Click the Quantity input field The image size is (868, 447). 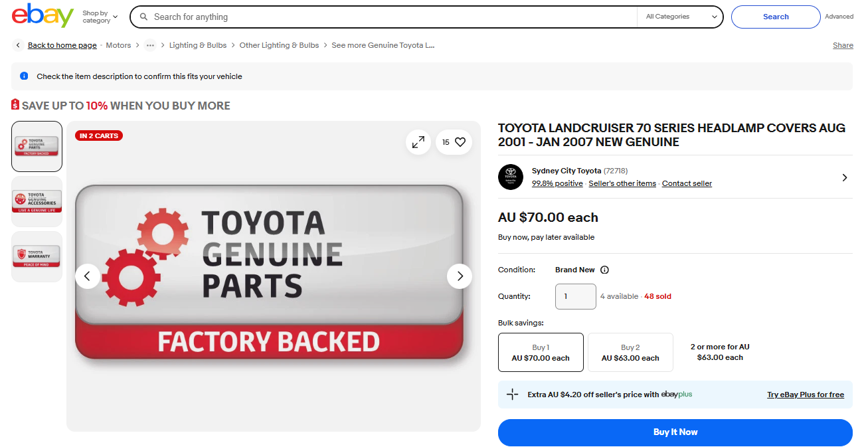(575, 296)
